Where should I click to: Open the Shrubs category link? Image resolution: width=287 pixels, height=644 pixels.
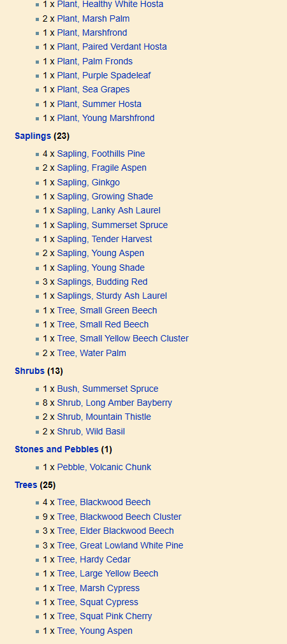29,371
